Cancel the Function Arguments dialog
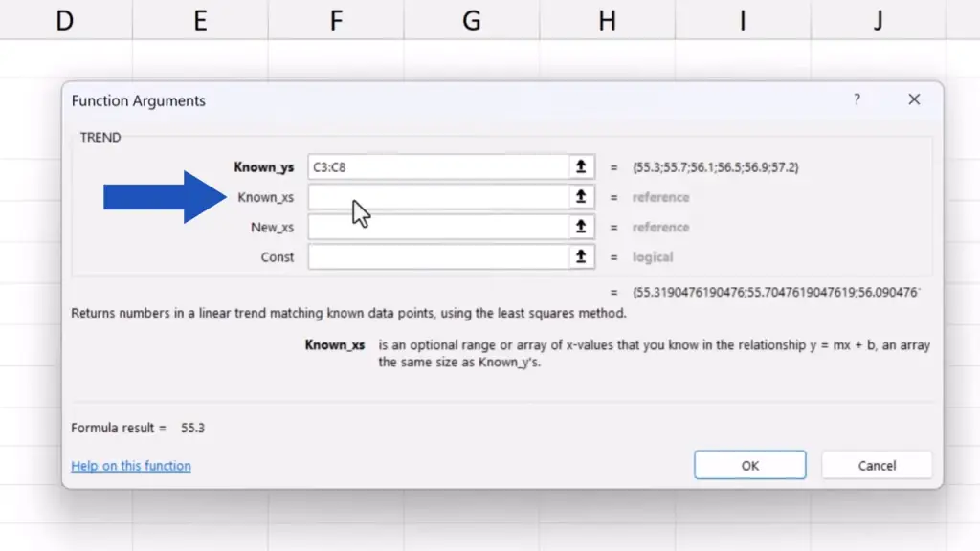The height and width of the screenshot is (551, 980). coord(876,466)
